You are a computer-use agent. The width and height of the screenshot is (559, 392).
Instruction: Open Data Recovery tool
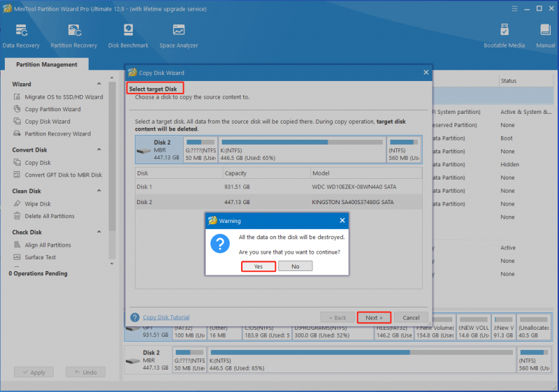(21, 36)
